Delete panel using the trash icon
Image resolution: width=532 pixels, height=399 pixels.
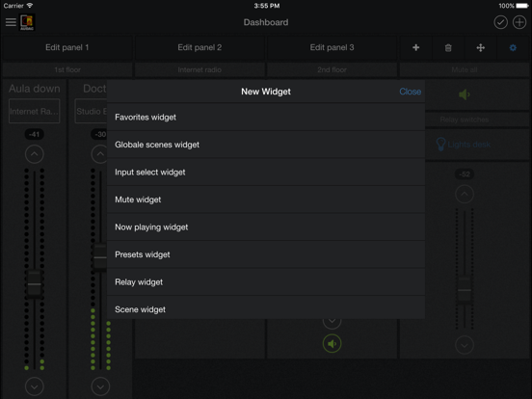[x=448, y=48]
